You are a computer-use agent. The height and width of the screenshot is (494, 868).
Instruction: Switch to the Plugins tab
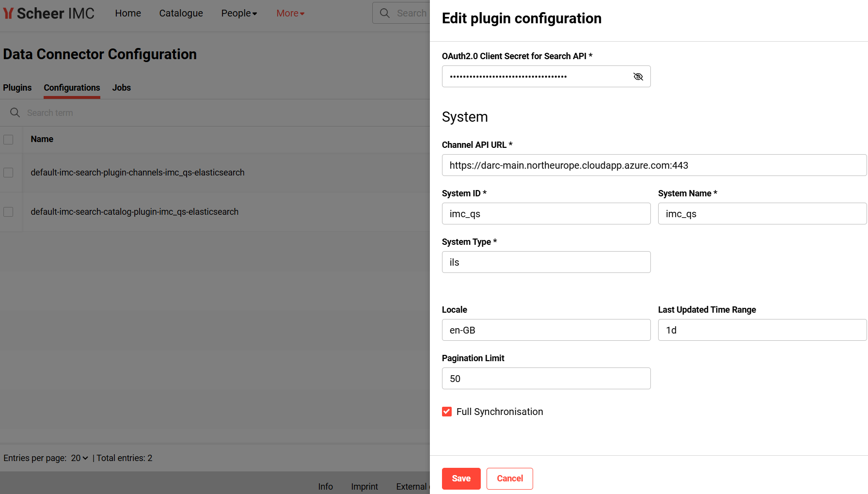click(x=17, y=88)
